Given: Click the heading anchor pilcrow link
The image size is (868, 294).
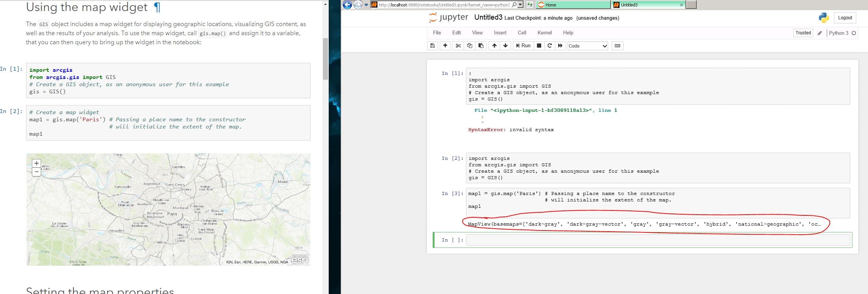Looking at the screenshot, I should [x=157, y=7].
